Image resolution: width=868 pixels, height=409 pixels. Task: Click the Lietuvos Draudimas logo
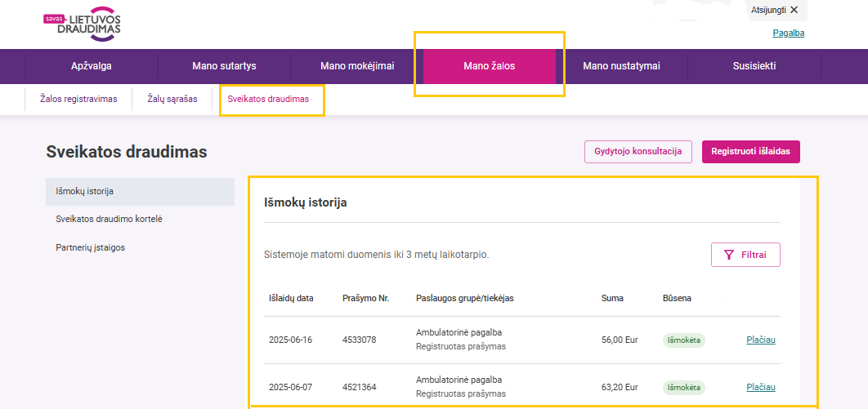(x=83, y=24)
